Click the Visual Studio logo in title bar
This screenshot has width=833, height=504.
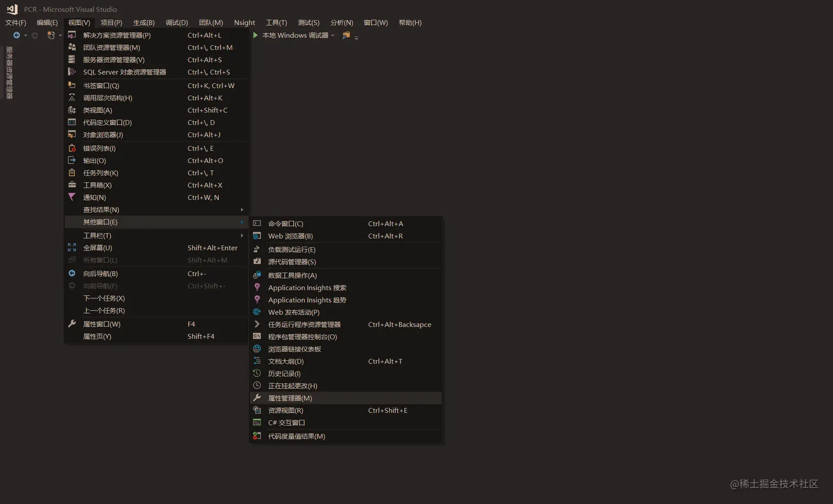[x=12, y=9]
